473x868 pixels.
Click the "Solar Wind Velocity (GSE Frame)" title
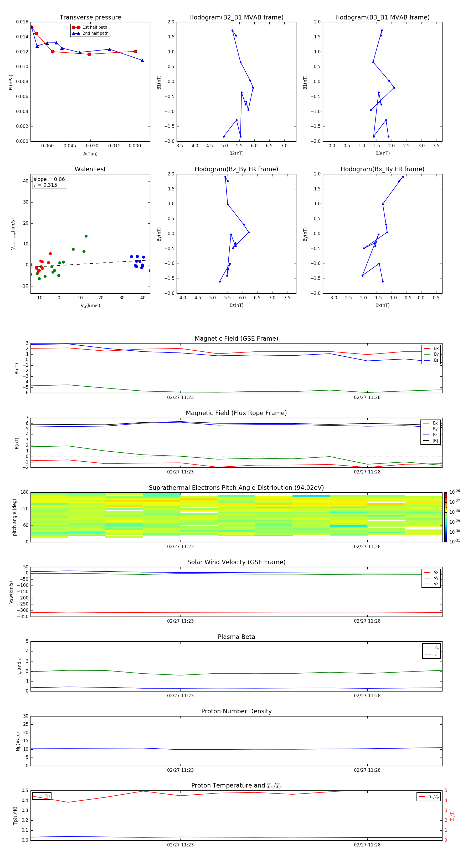(236, 562)
